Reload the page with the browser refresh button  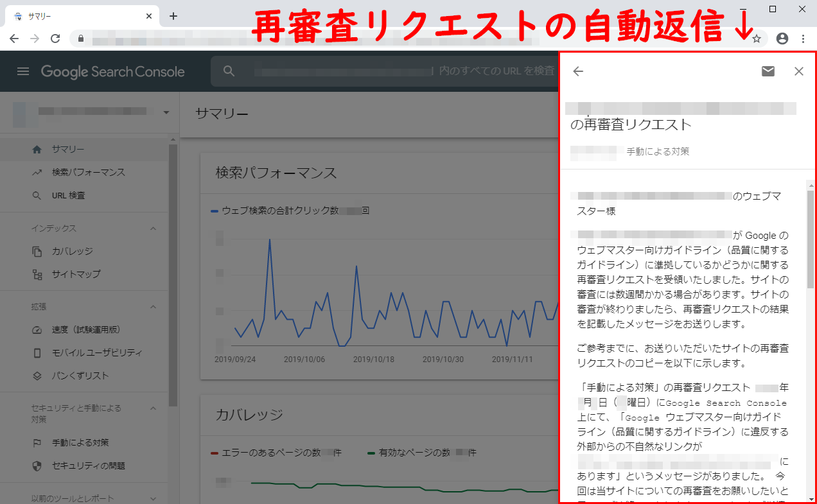pos(55,39)
